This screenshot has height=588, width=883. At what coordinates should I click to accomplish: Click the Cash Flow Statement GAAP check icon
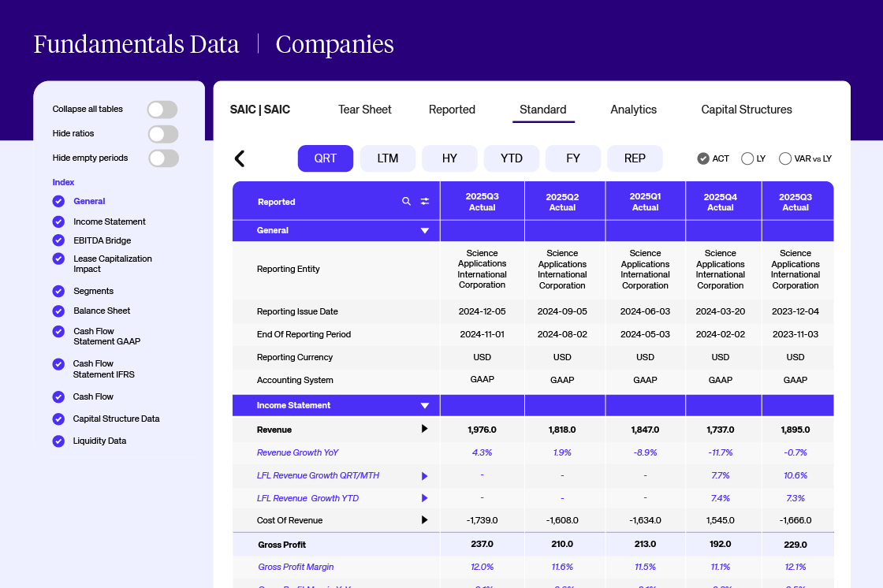58,331
